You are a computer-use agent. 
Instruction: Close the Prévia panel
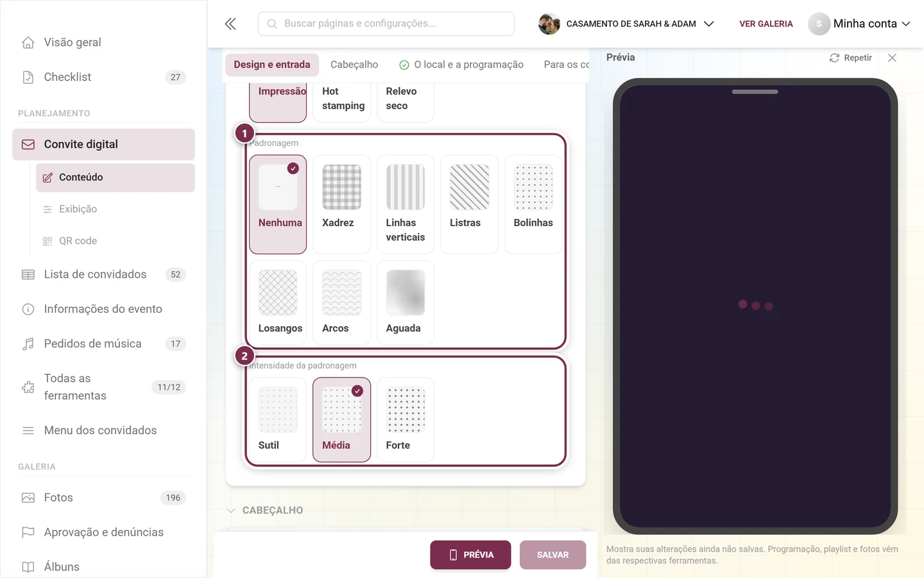pyautogui.click(x=892, y=58)
